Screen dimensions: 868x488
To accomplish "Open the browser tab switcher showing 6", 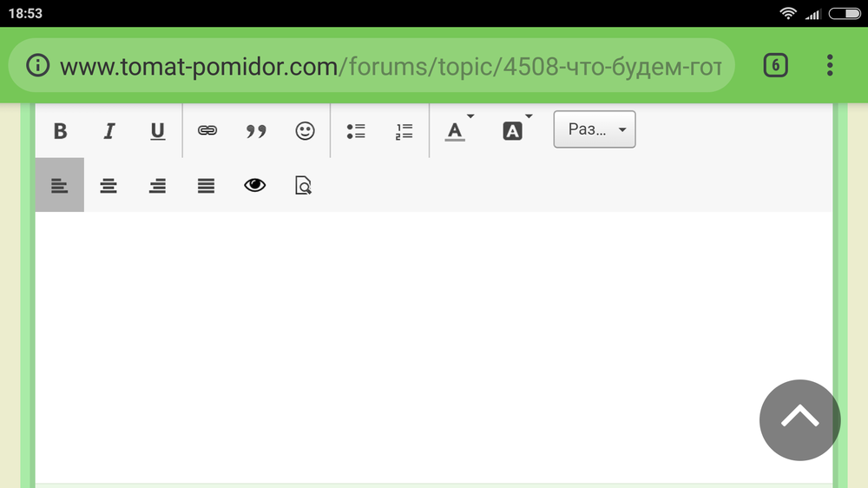I will point(775,65).
